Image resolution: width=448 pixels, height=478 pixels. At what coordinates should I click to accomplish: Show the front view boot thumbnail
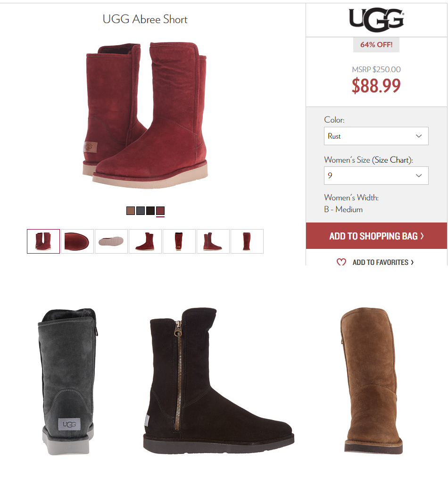point(247,241)
